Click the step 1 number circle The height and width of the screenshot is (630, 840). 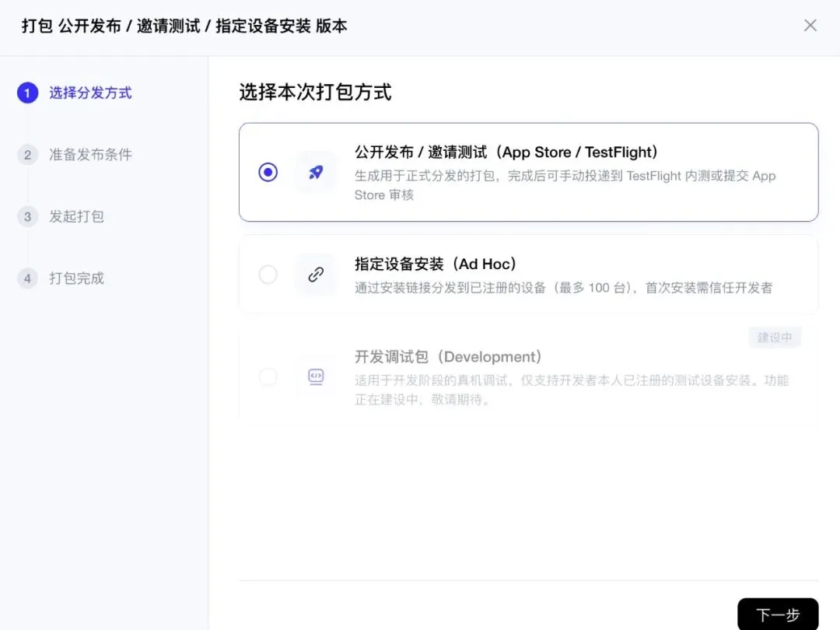[27, 93]
